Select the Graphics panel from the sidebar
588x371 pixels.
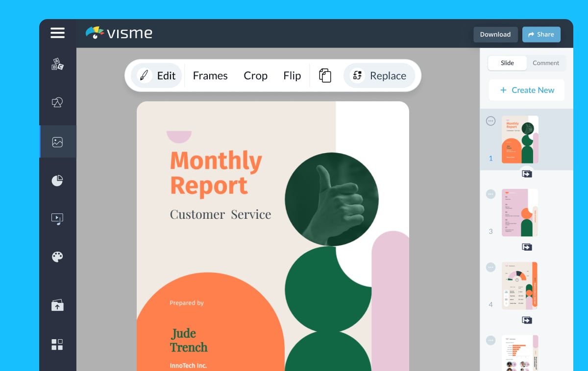[57, 103]
